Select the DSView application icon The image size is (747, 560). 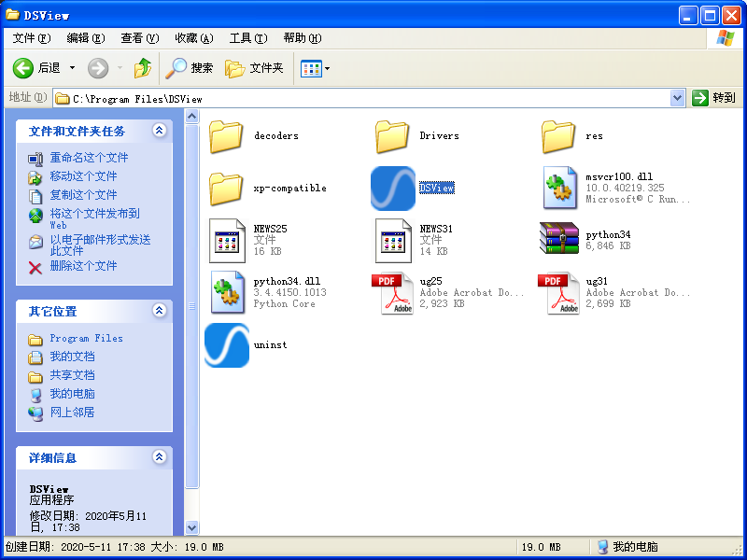coord(393,189)
